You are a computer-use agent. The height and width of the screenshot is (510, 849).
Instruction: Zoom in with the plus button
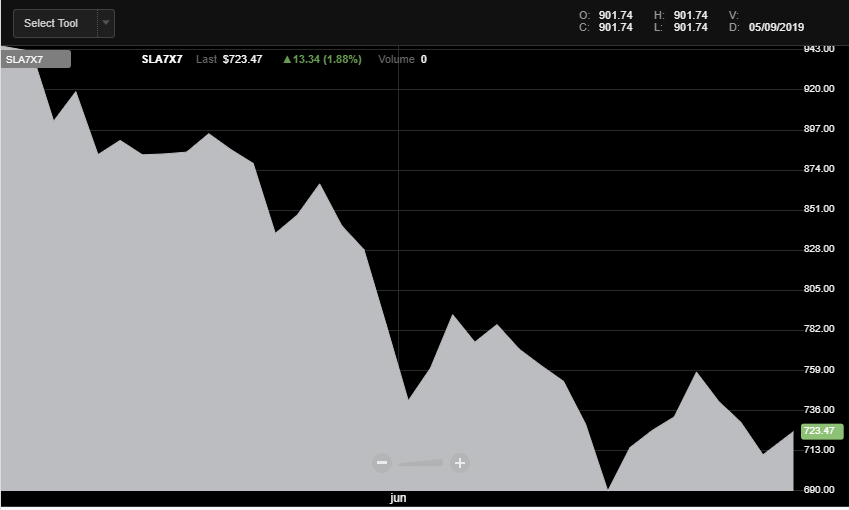[x=460, y=463]
